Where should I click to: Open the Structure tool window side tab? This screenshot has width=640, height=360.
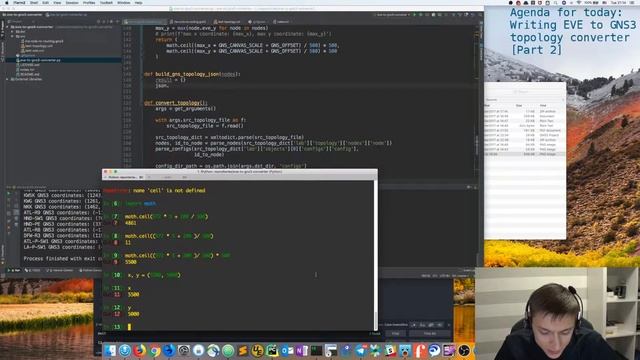pyautogui.click(x=2, y=51)
